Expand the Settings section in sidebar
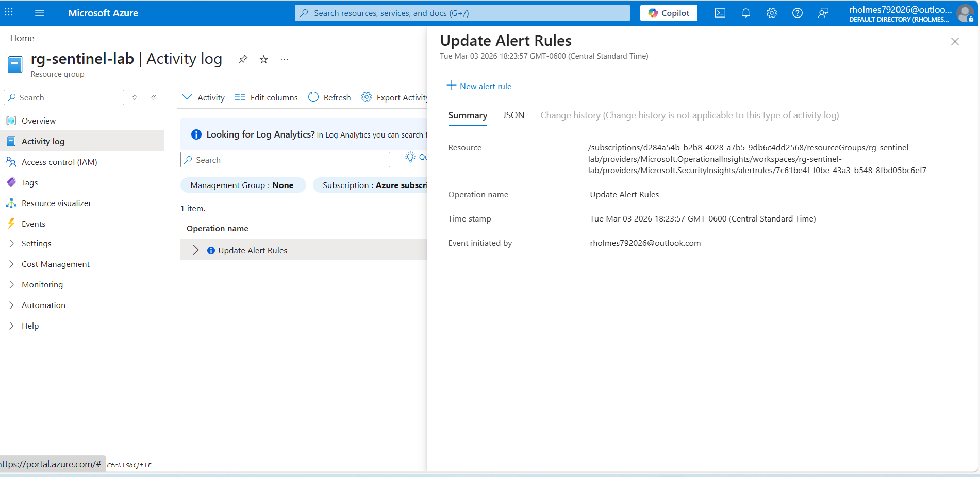Screen dimensions: 980x477 (x=11, y=244)
